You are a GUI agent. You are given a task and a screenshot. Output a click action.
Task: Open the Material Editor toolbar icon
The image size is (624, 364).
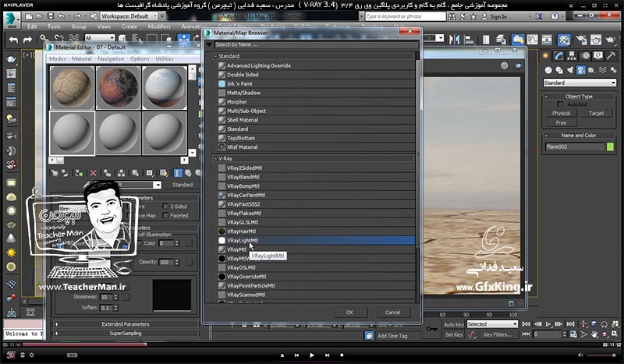point(564,40)
